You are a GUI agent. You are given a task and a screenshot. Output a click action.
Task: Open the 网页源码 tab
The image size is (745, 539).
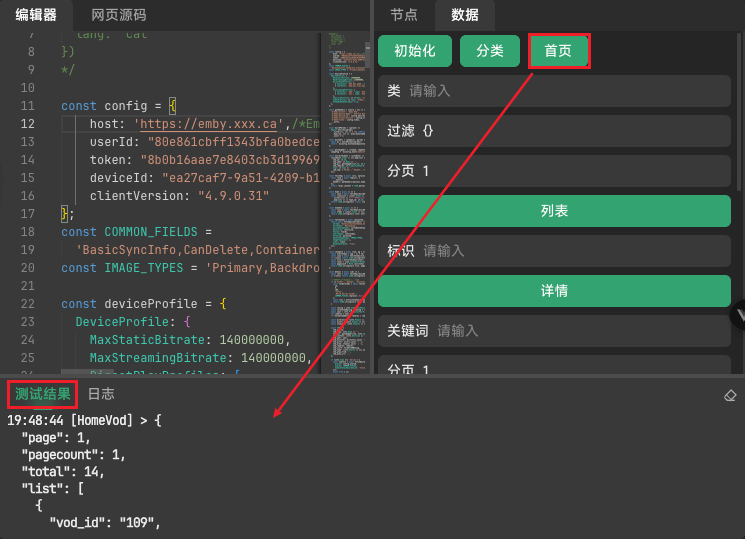click(118, 15)
